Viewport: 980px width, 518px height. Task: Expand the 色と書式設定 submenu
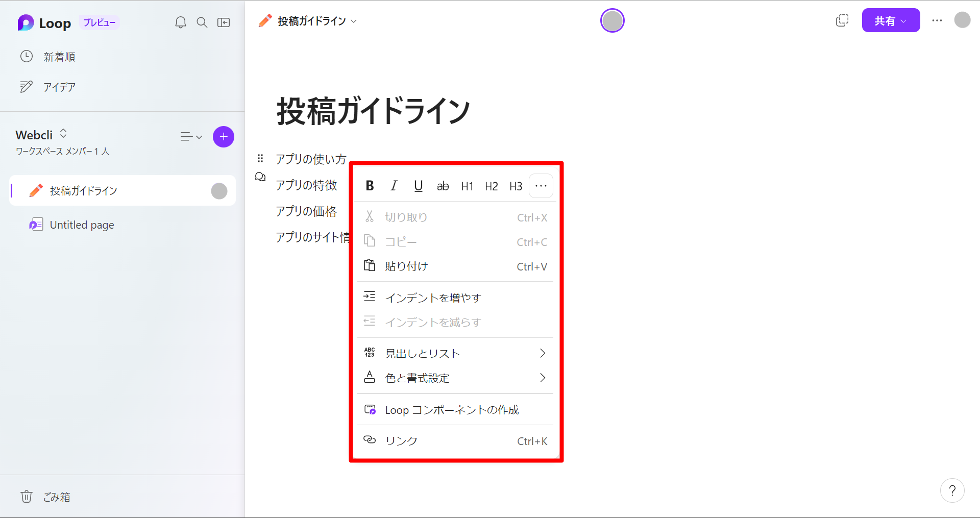point(455,378)
